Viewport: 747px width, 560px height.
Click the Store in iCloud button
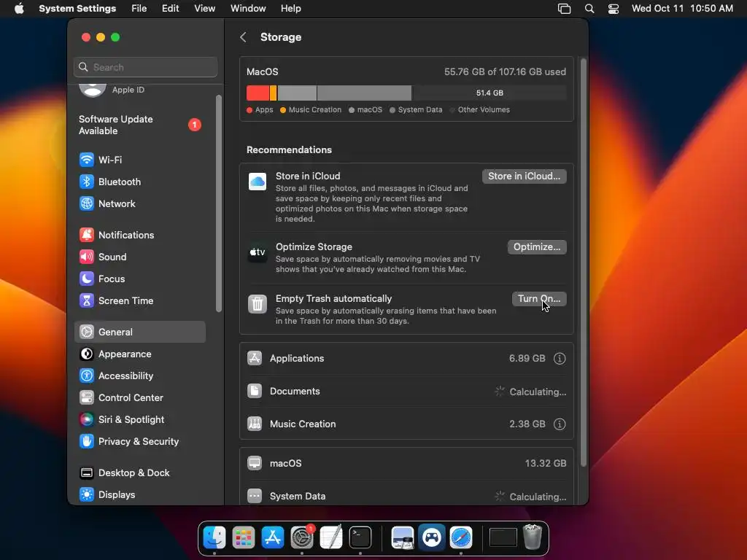524,176
